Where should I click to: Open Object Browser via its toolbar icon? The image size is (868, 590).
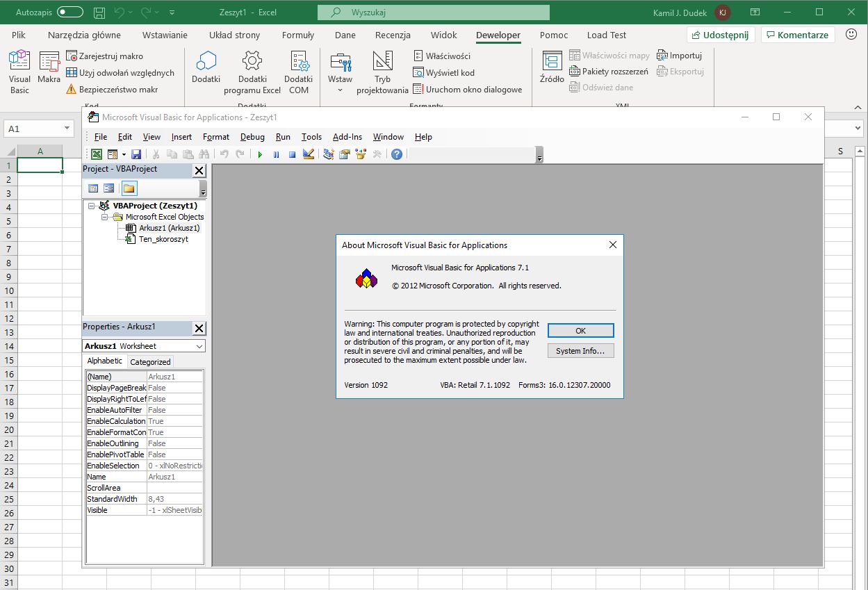coord(361,154)
